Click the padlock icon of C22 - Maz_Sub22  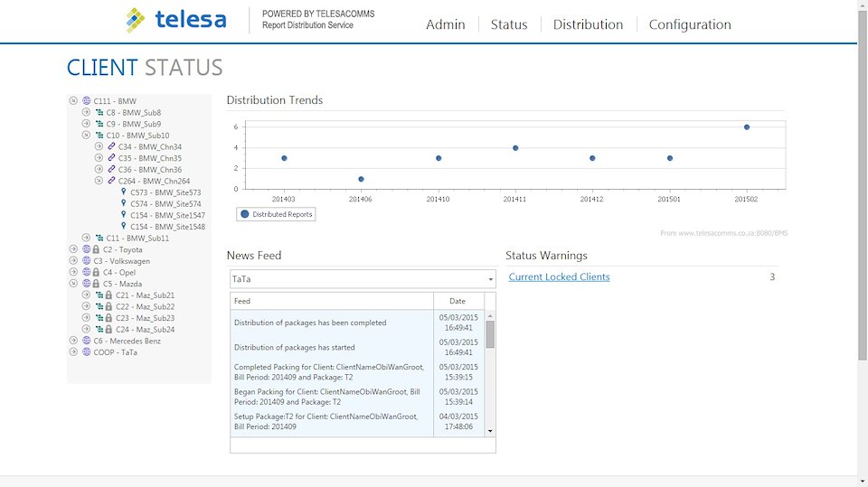tap(108, 306)
